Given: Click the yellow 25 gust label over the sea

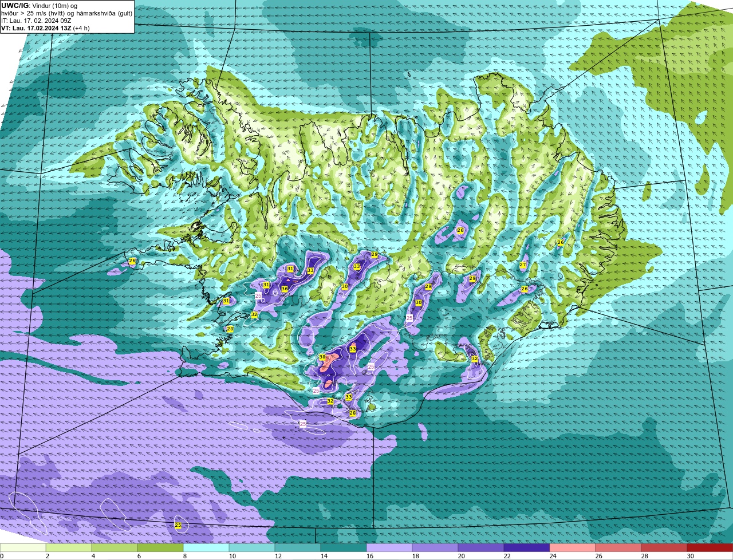Looking at the screenshot, I should tap(178, 525).
